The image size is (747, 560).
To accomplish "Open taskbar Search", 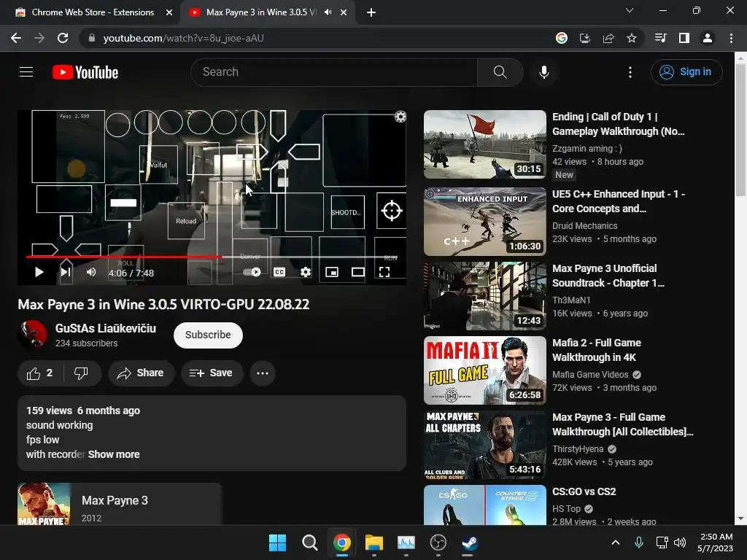I will coord(309,542).
